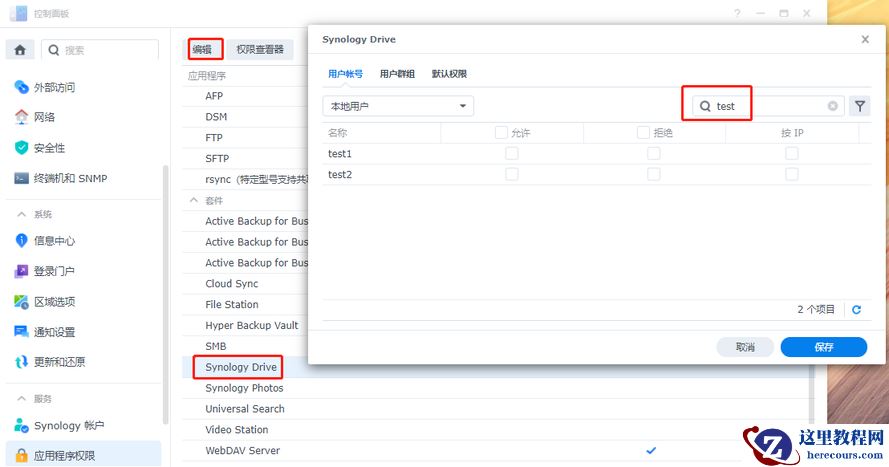Image resolution: width=889 pixels, height=467 pixels.
Task: Open the Permission Viewer button
Action: [x=260, y=49]
